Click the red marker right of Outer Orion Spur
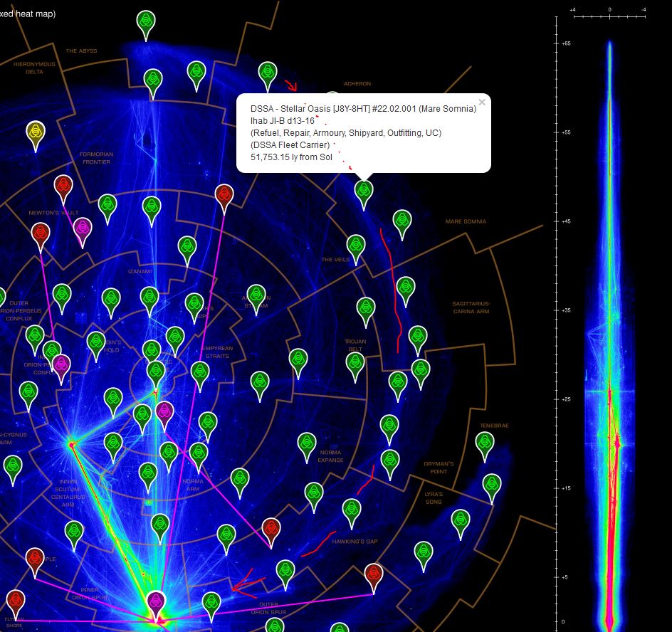Viewport: 672px width, 632px height. pos(374,574)
